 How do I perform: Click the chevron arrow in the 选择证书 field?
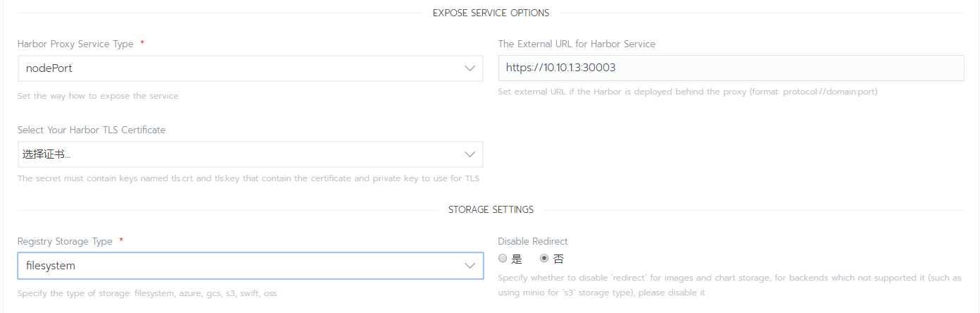(470, 154)
